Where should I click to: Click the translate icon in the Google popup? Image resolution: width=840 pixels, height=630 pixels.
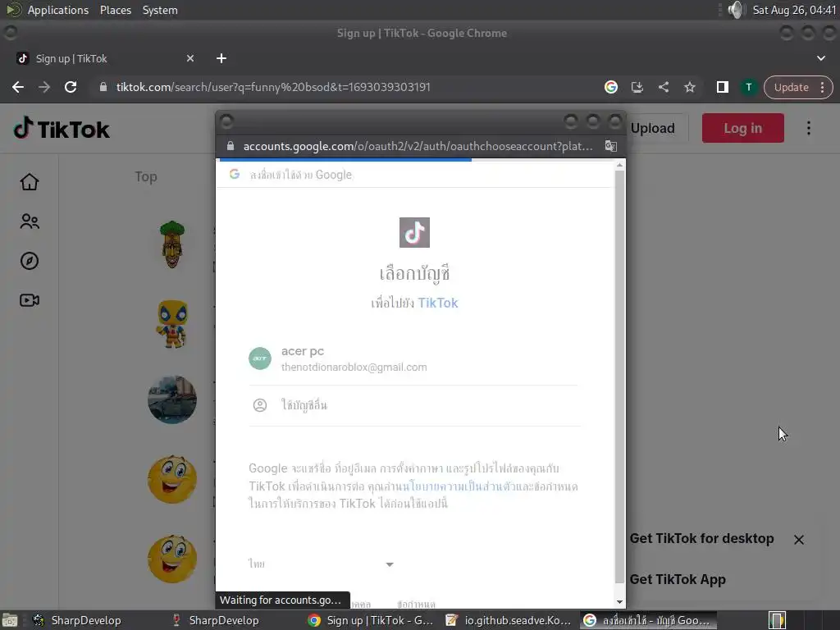(610, 146)
